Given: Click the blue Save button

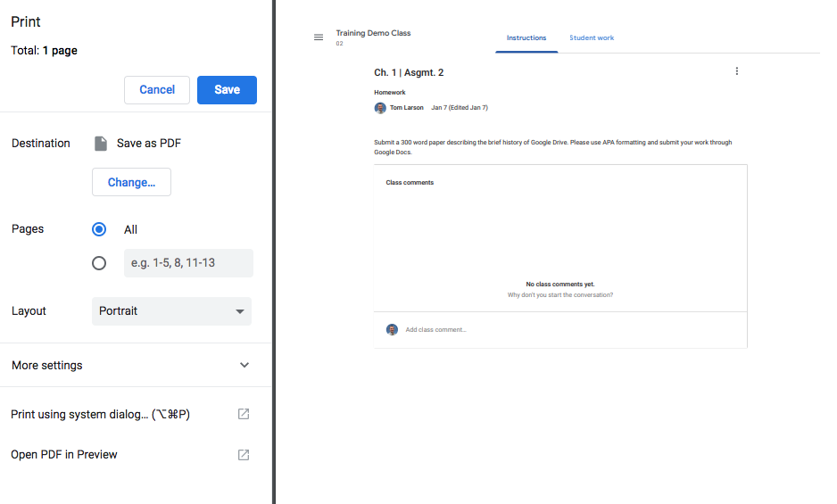Looking at the screenshot, I should (227, 90).
